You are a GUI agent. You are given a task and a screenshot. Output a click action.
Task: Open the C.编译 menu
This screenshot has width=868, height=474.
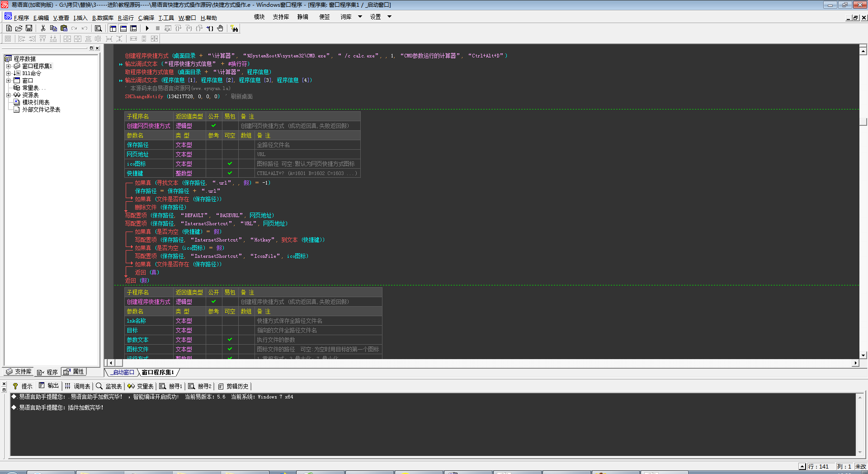click(x=146, y=18)
